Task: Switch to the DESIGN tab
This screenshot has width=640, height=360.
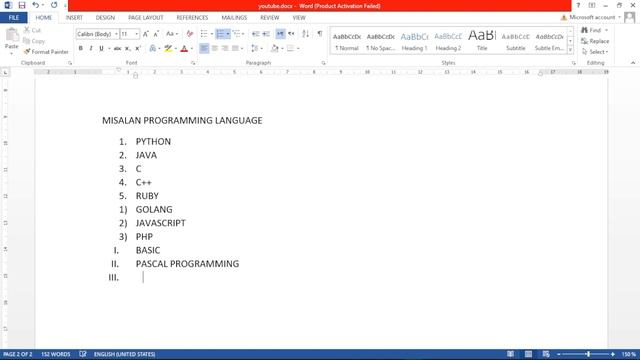Action: click(105, 18)
